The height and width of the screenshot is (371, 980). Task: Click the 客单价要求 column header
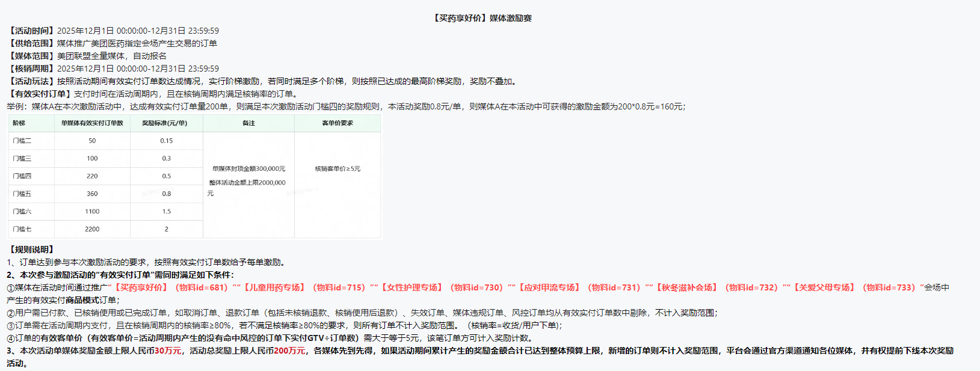tap(337, 123)
